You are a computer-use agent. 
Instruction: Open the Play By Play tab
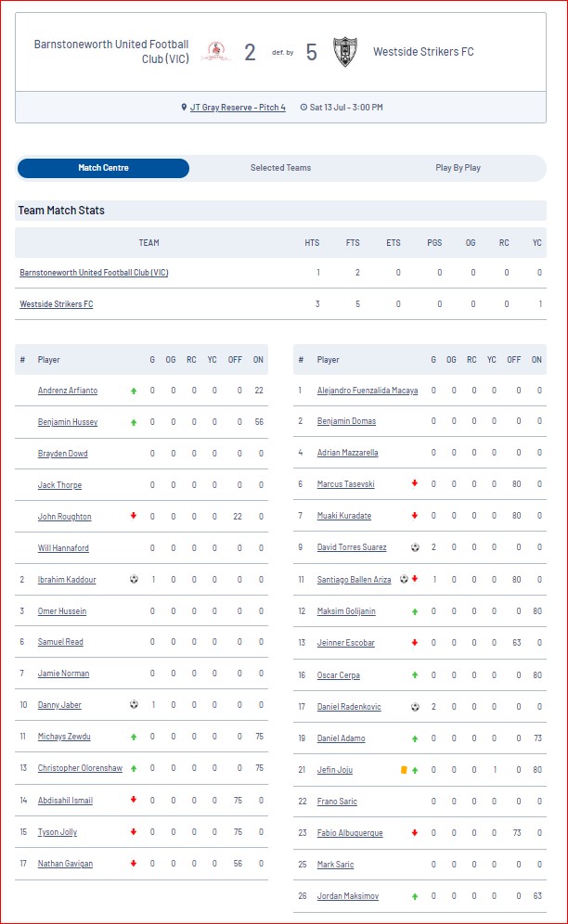[458, 168]
